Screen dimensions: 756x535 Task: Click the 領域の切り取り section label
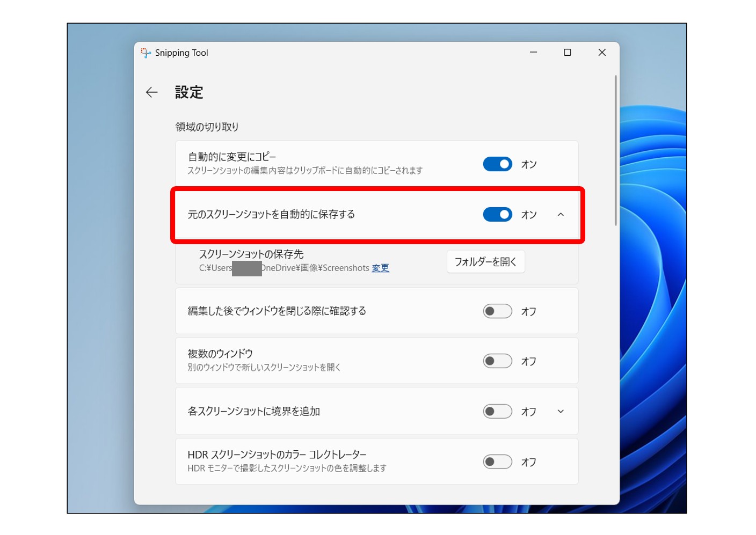tap(207, 127)
